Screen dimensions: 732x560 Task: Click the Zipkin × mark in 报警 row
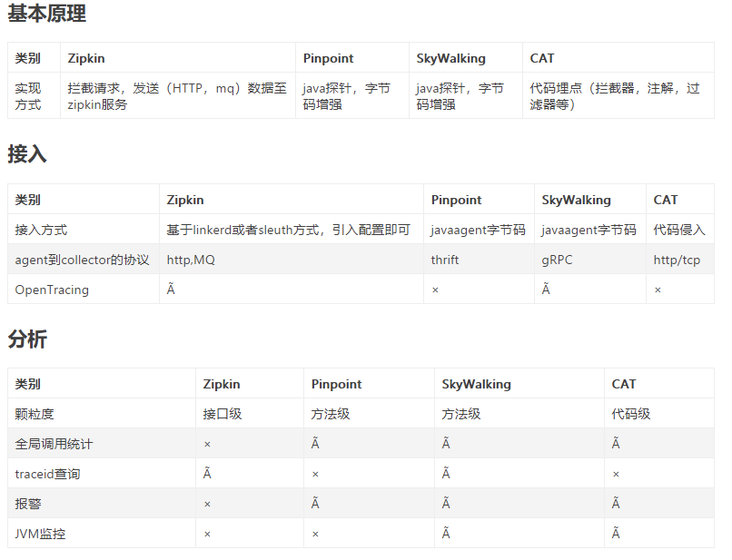(207, 505)
